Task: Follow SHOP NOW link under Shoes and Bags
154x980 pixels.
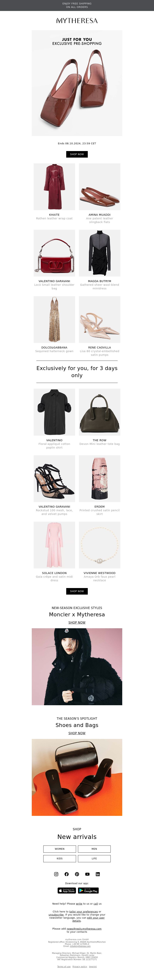Action: (x=77, y=733)
